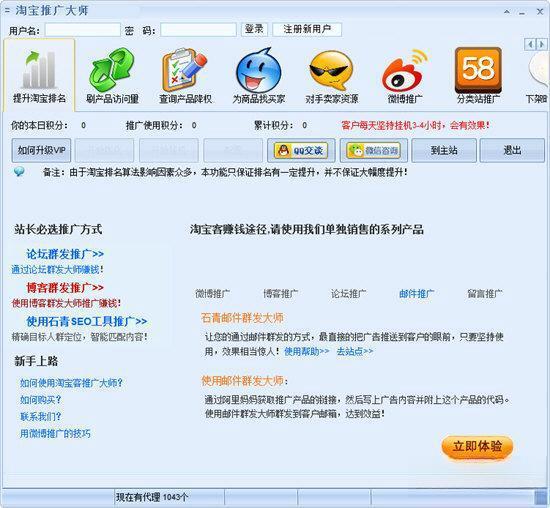Click the 登录 button
Screen dimensions: 550x508
pyautogui.click(x=254, y=29)
